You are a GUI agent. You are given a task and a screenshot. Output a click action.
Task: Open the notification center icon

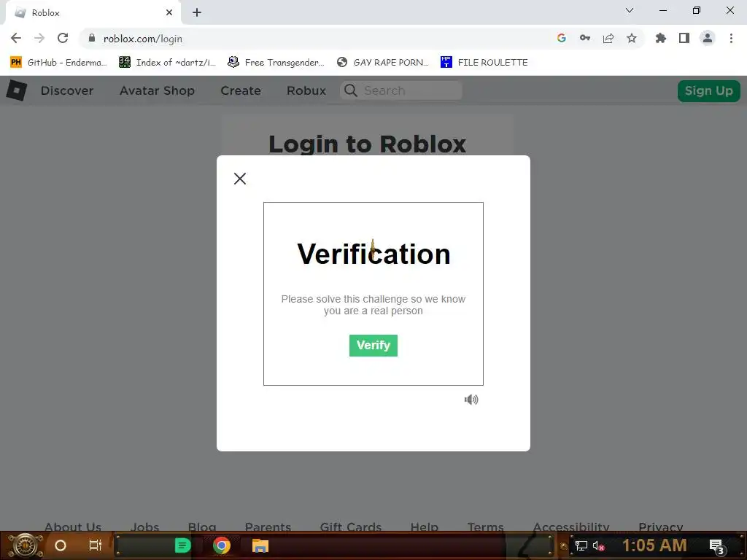click(717, 546)
